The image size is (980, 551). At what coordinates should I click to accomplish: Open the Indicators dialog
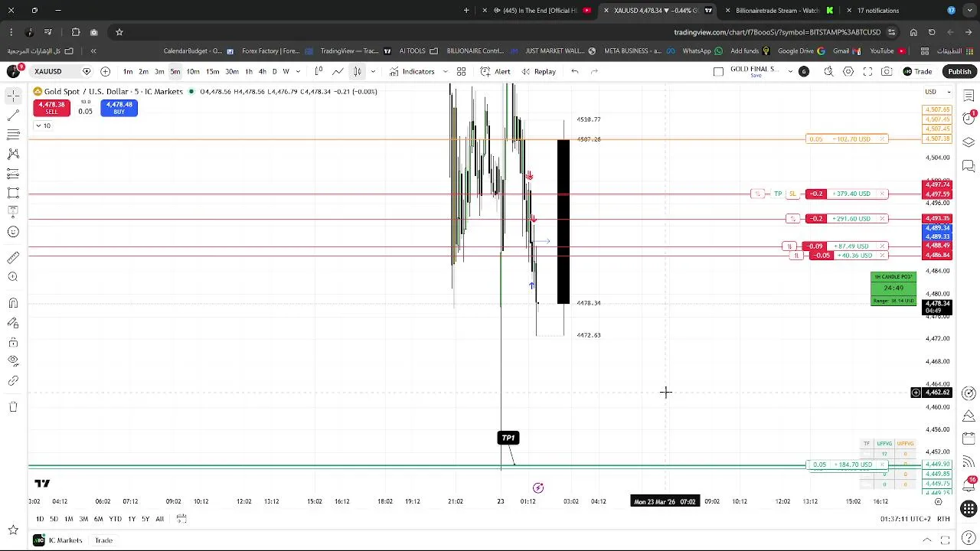point(412,71)
